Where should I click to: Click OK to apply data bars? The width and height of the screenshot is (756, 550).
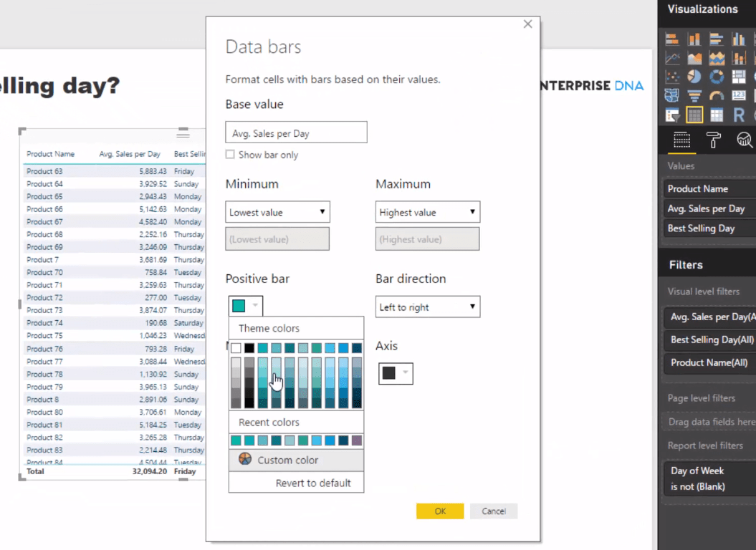(440, 511)
